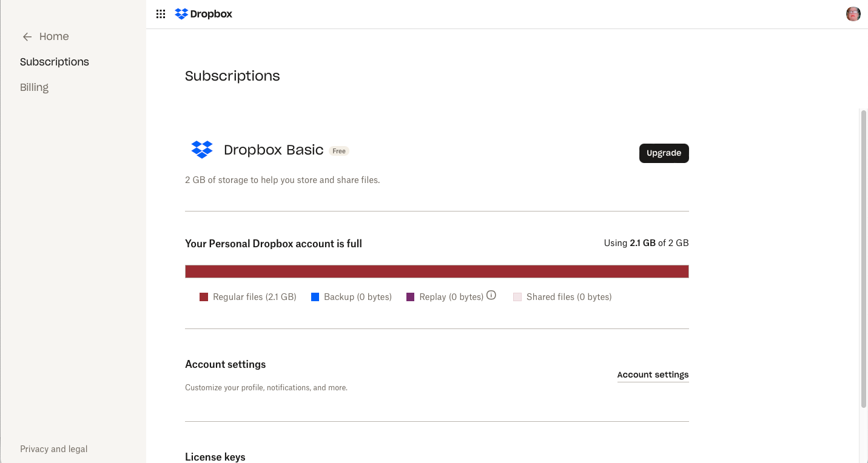
Task: Select the Regular files legend label
Action: point(254,296)
